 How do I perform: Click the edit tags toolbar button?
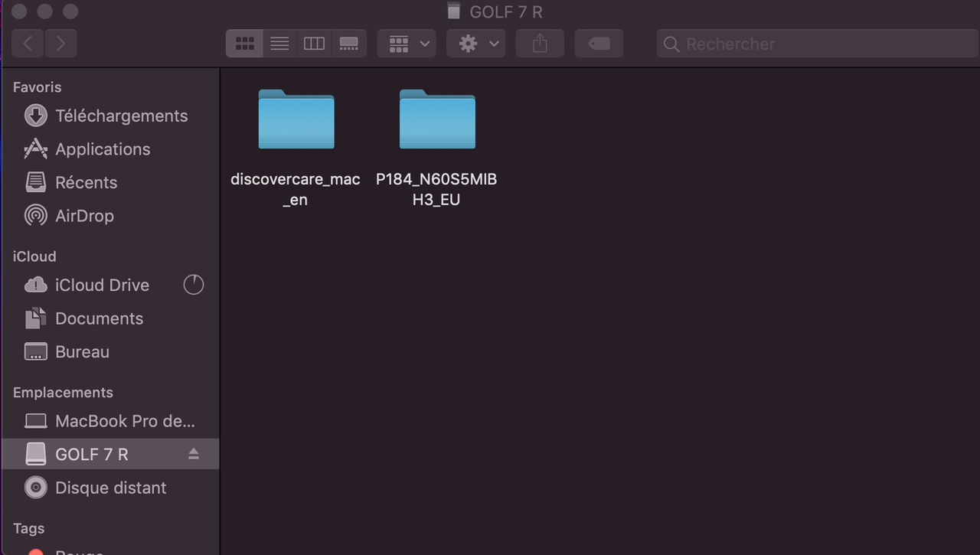coord(599,44)
